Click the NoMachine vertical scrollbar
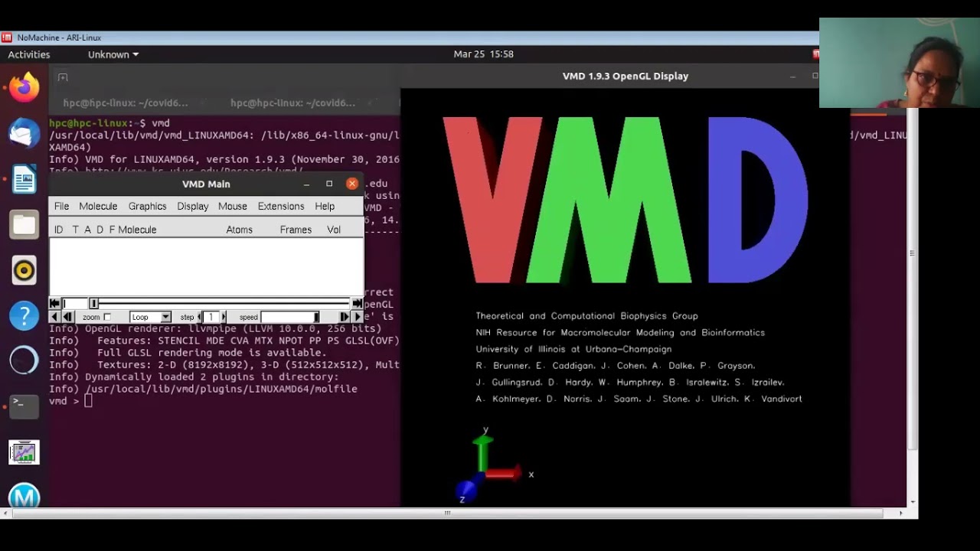The height and width of the screenshot is (551, 980). (x=912, y=279)
